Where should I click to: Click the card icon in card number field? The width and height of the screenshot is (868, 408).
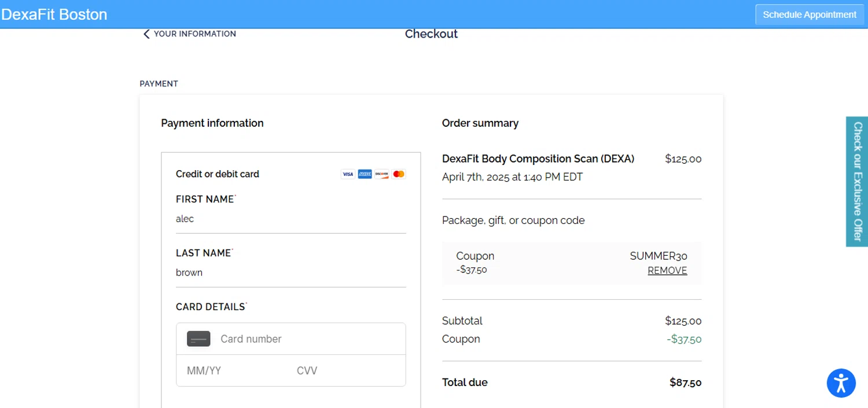pyautogui.click(x=198, y=339)
